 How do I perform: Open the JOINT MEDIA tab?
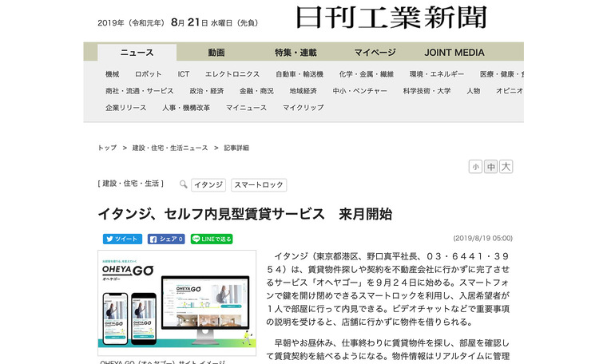click(454, 53)
